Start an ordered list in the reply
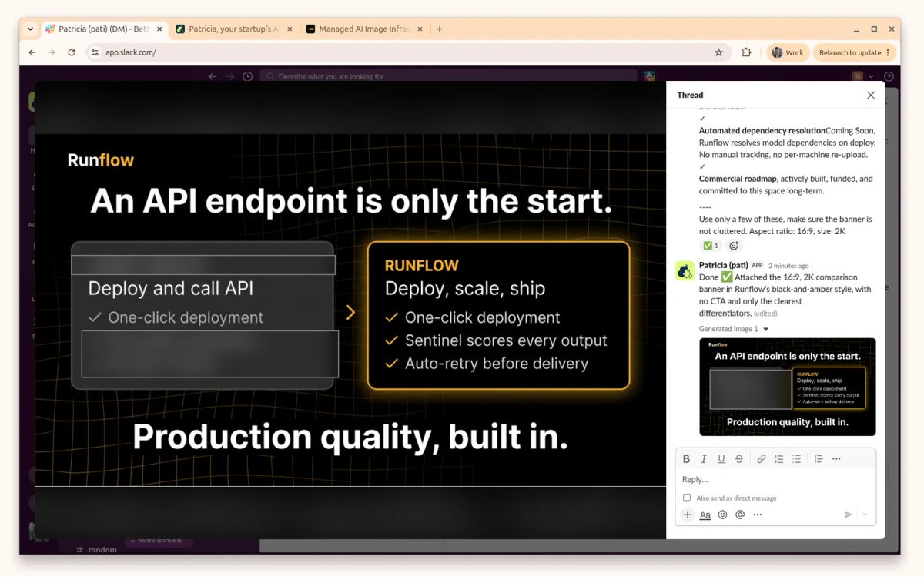The image size is (924, 577). [x=779, y=459]
